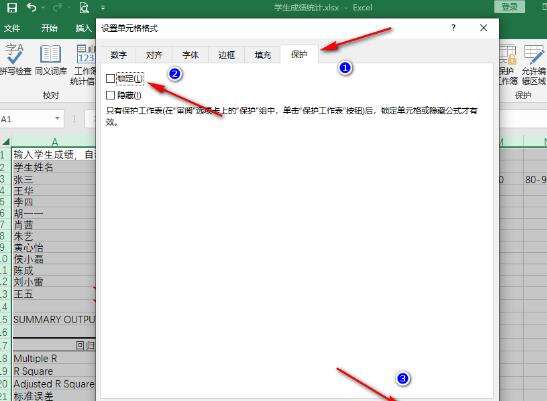Select the 字体 tab in format dialog
The width and height of the screenshot is (547, 401).
190,55
